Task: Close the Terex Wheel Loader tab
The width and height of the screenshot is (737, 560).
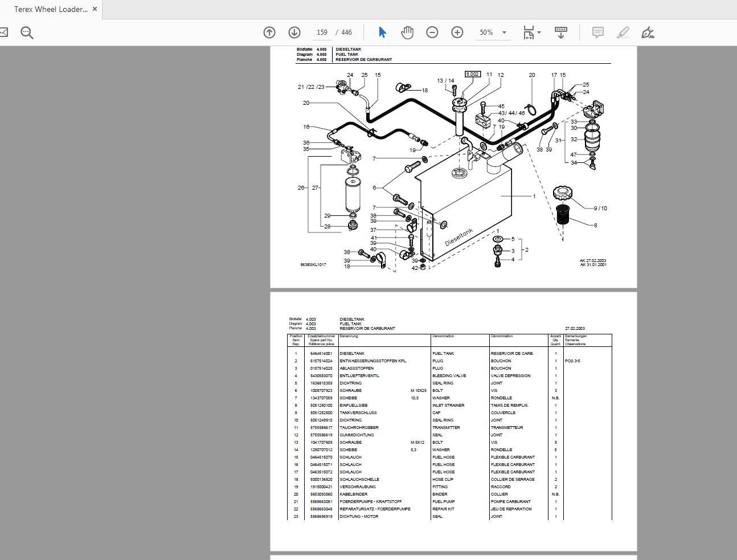Action: coord(95,9)
